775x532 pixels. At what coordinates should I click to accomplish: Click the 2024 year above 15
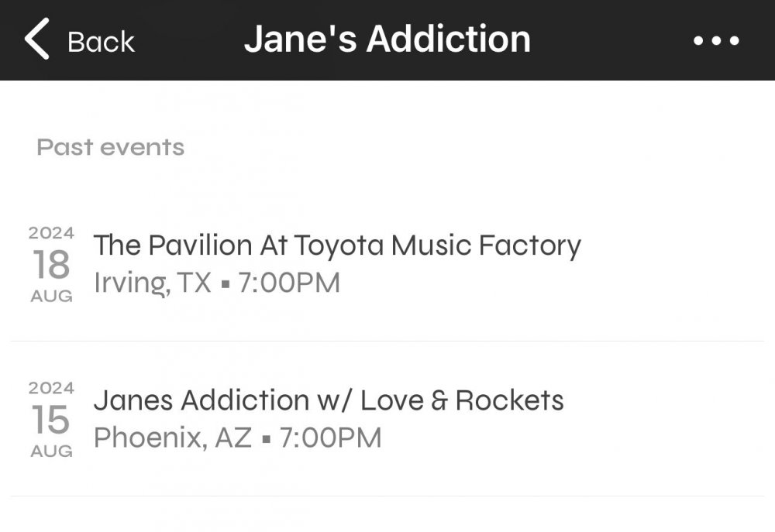(51, 388)
